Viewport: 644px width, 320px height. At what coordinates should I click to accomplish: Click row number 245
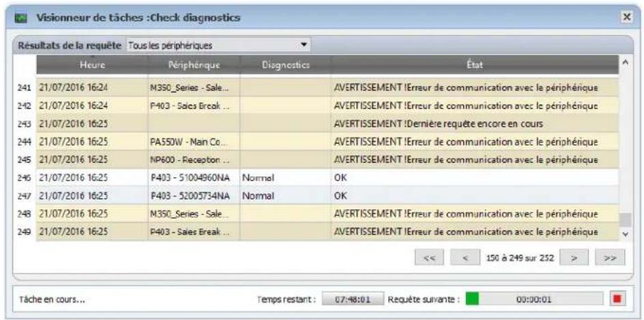point(24,159)
